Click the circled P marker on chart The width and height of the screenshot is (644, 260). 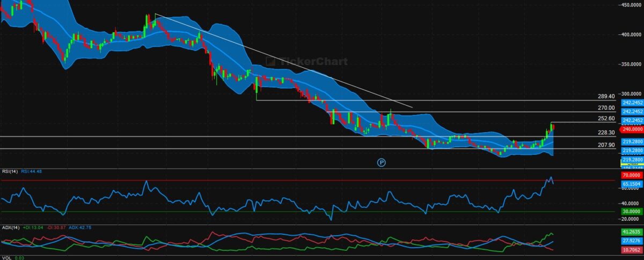[382, 162]
